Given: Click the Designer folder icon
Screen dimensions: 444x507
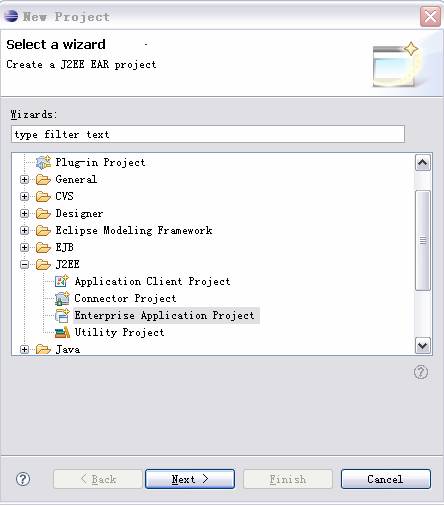Looking at the screenshot, I should pos(43,213).
